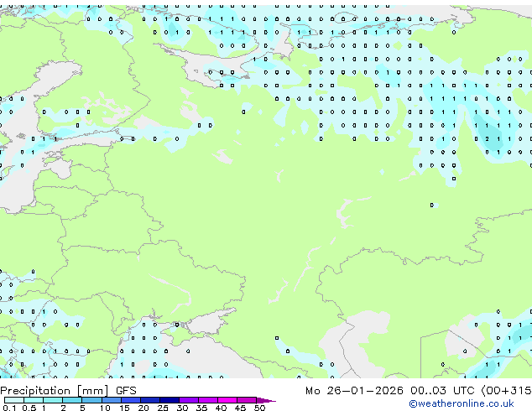Click the 25–30 mm navy legend swatch

[x=170, y=400]
